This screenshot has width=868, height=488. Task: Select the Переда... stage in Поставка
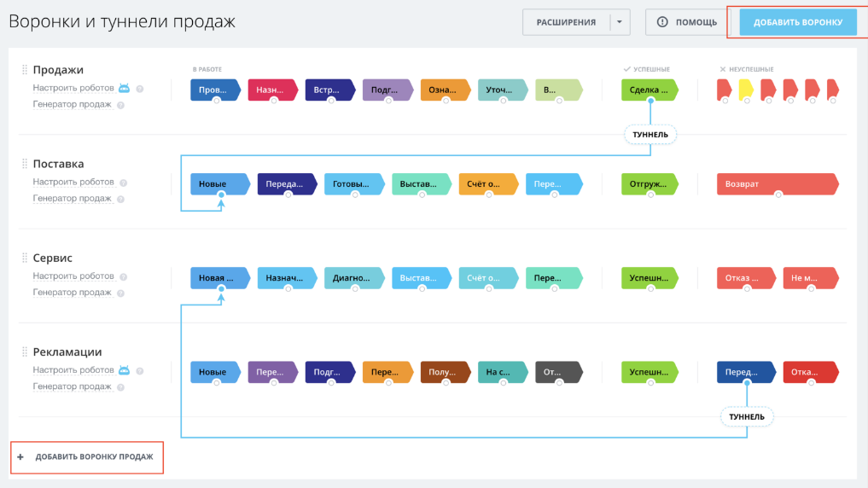tap(288, 183)
